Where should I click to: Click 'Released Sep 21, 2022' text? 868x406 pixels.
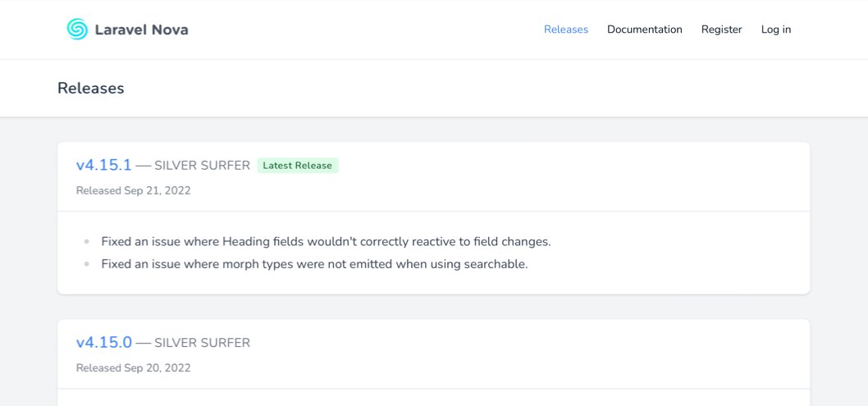click(x=134, y=191)
